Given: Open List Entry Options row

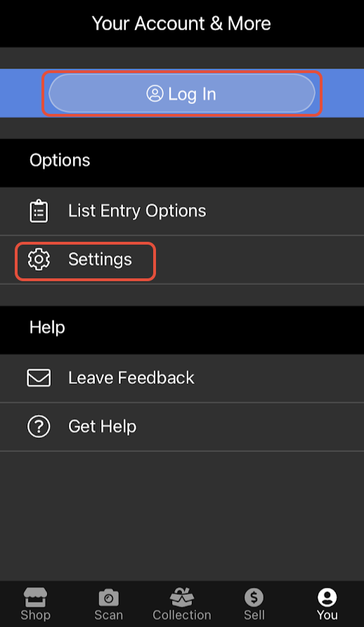Looking at the screenshot, I should click(x=182, y=211).
